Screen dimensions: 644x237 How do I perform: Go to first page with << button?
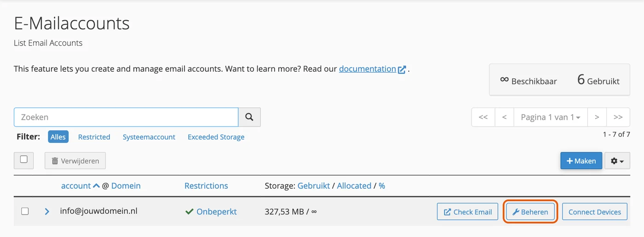[x=483, y=117]
